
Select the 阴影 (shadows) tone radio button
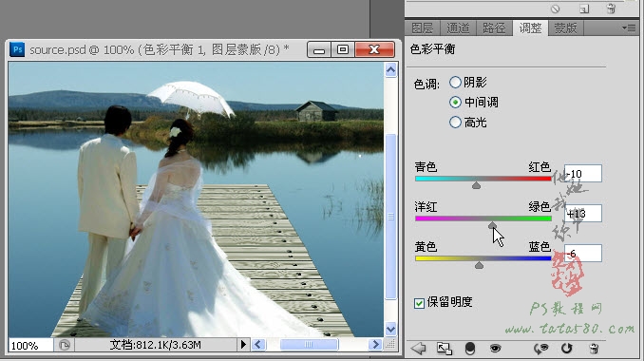[455, 82]
